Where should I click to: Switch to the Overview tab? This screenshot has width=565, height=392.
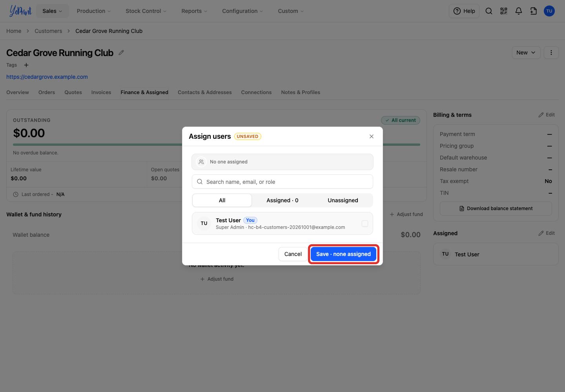(18, 93)
